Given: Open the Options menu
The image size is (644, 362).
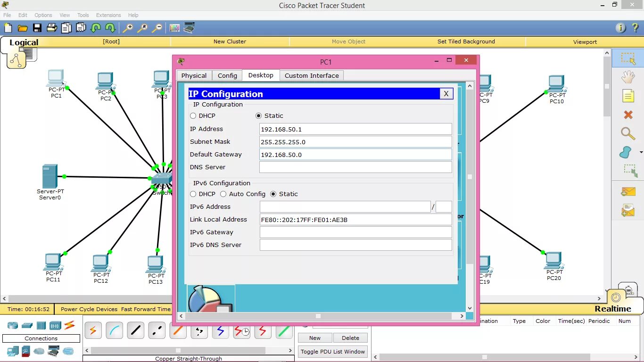Looking at the screenshot, I should 43,15.
